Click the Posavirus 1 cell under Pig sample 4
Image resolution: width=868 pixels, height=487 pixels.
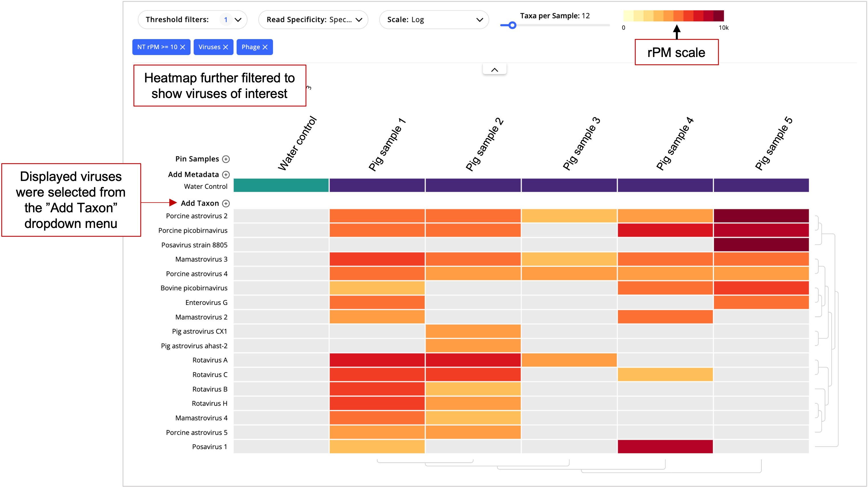(x=665, y=447)
